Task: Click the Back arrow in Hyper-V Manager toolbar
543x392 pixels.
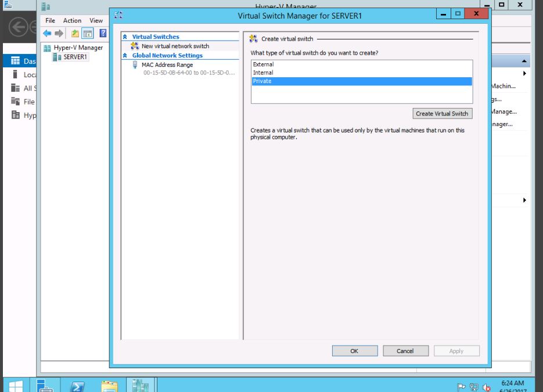Action: (x=47, y=33)
